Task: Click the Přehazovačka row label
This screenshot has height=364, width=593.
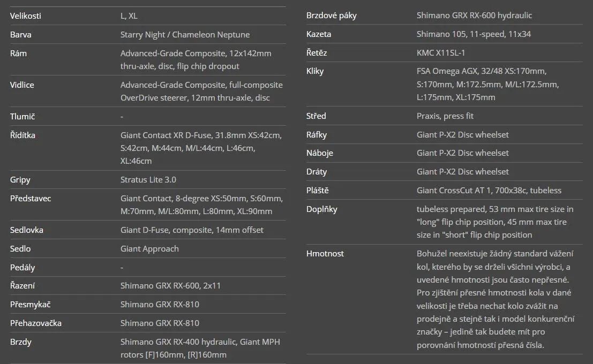Action: pyautogui.click(x=35, y=323)
